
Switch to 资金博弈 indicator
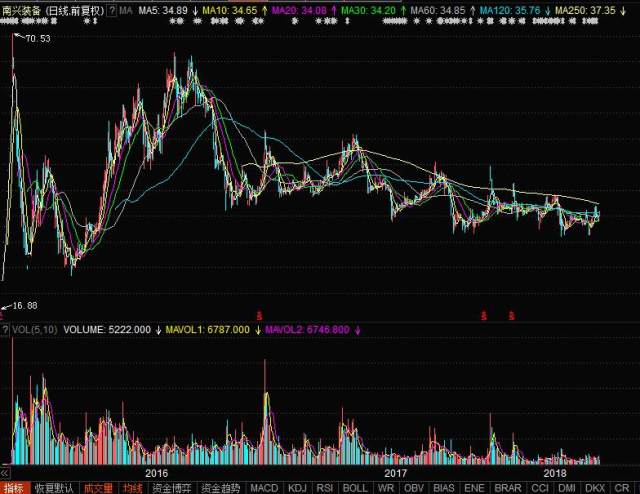click(x=172, y=487)
